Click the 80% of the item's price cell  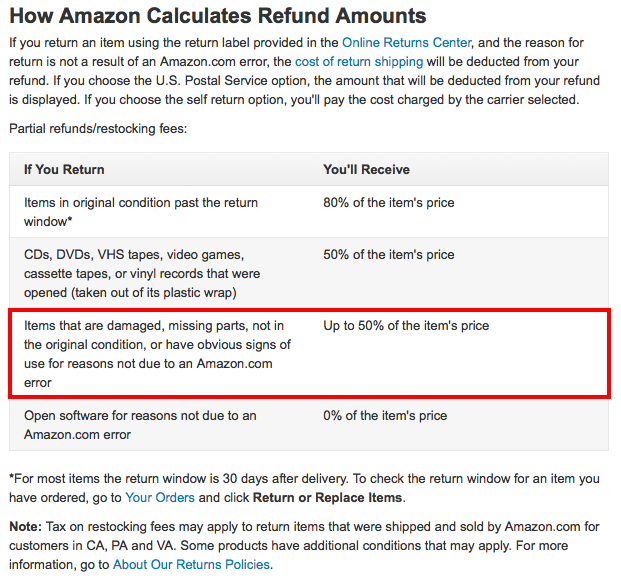389,203
